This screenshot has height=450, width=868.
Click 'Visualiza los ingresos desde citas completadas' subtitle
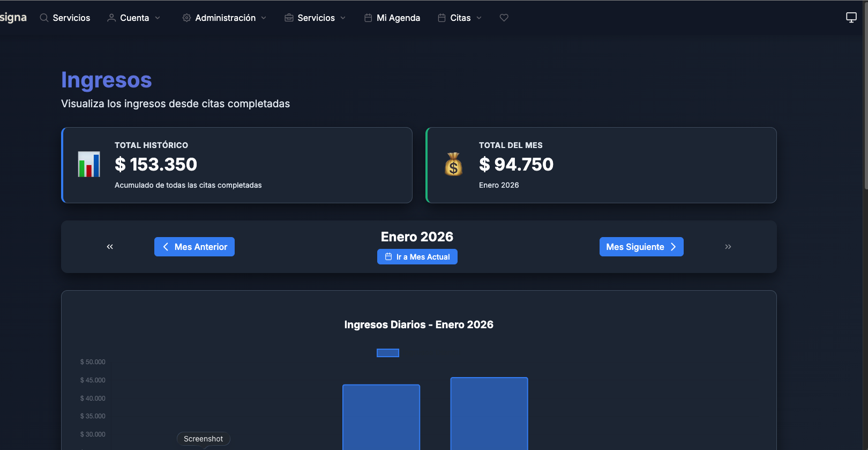coord(175,104)
